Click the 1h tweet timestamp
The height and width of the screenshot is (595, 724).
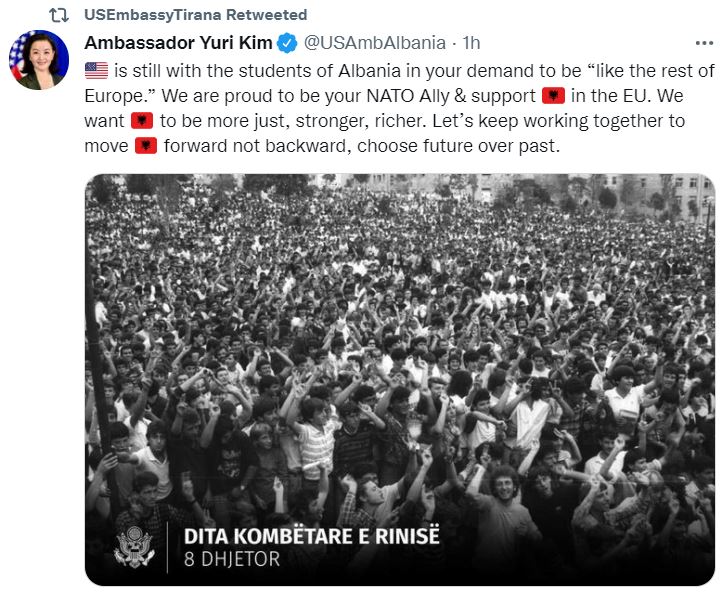tap(470, 43)
